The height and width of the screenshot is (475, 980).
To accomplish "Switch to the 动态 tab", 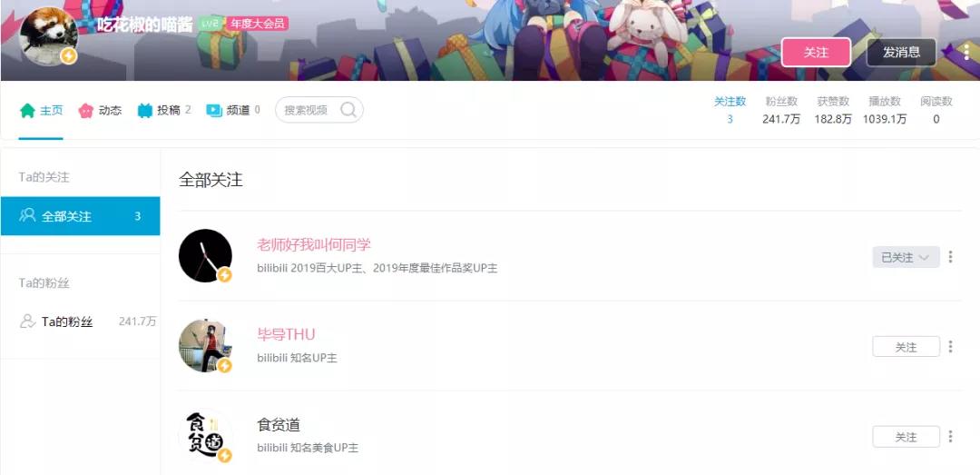I will (100, 110).
